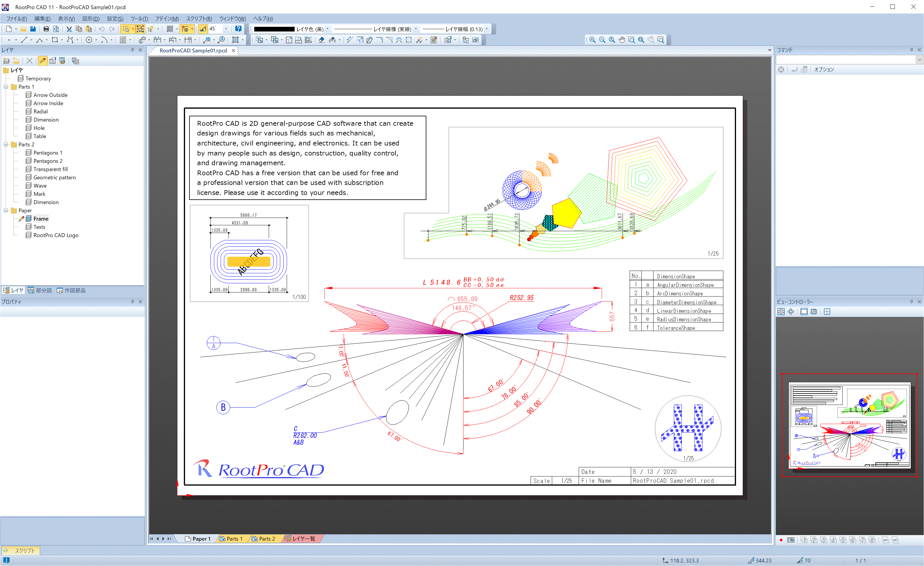
Task: Switch to 部分図 panel tab
Action: pos(40,291)
